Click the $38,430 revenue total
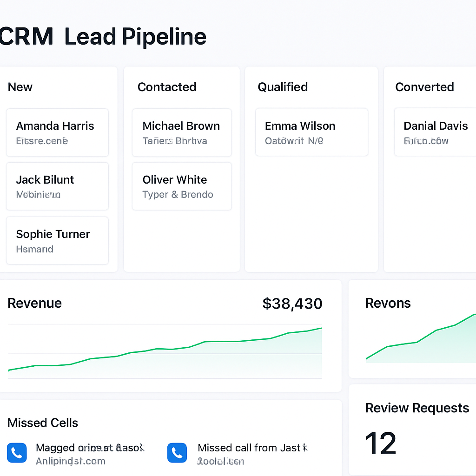 (292, 304)
